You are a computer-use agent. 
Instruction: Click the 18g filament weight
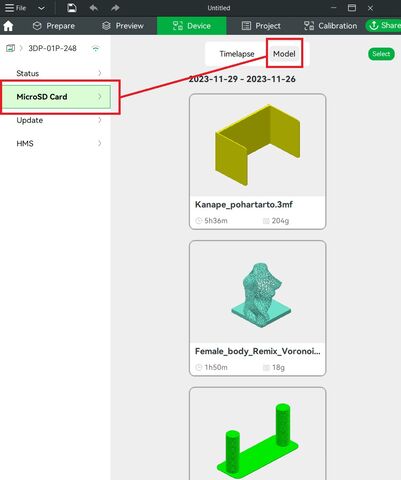pos(278,367)
